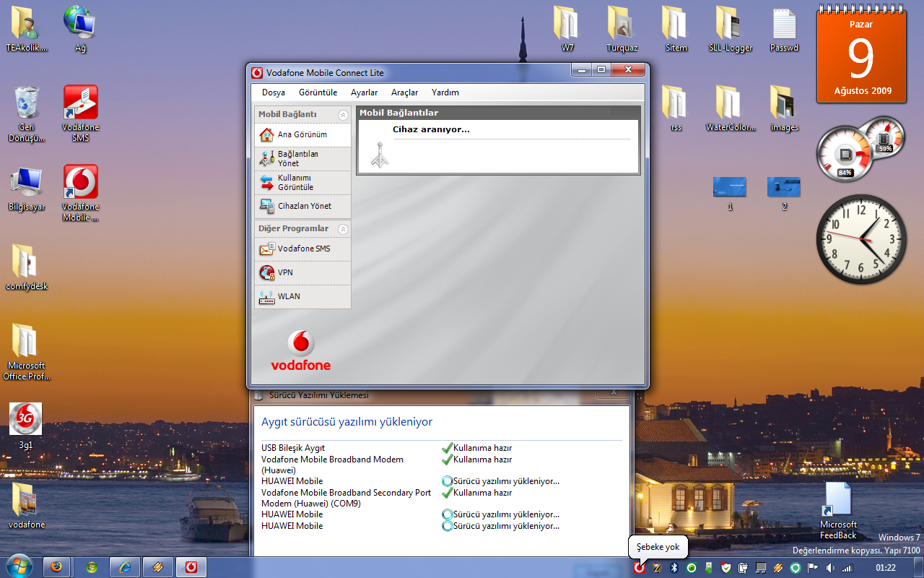Select the image thumbnail labeled 1
Viewport: 924px width, 578px height.
point(730,193)
